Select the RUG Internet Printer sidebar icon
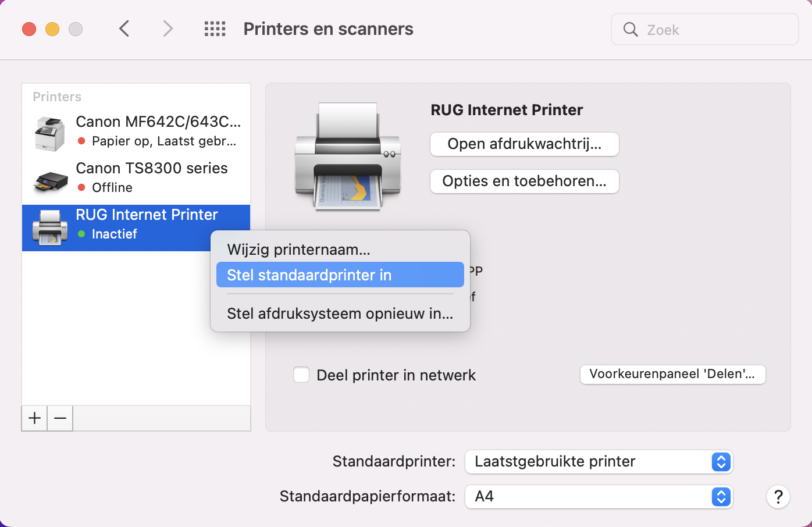The width and height of the screenshot is (812, 527). tap(49, 227)
